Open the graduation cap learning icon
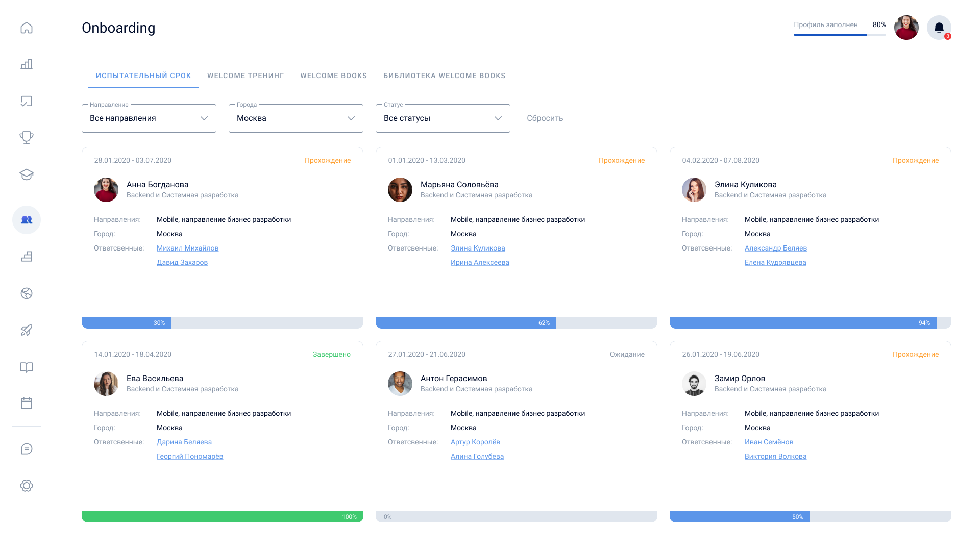The height and width of the screenshot is (551, 980). tap(27, 174)
